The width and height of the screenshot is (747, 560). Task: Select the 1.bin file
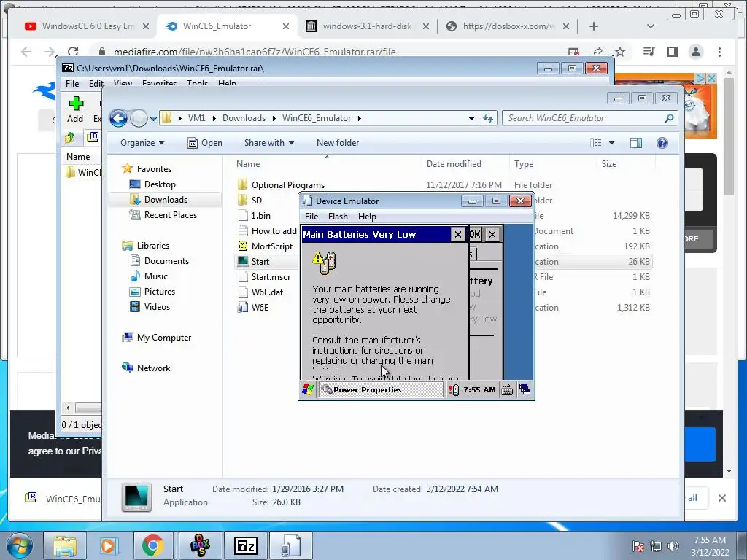[x=260, y=215]
